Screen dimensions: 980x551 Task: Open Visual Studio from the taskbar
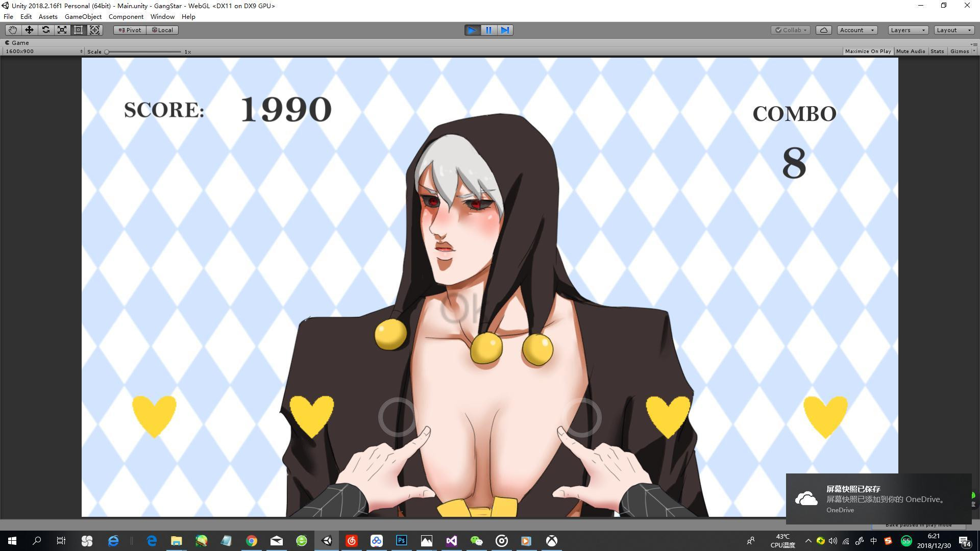[x=452, y=541]
